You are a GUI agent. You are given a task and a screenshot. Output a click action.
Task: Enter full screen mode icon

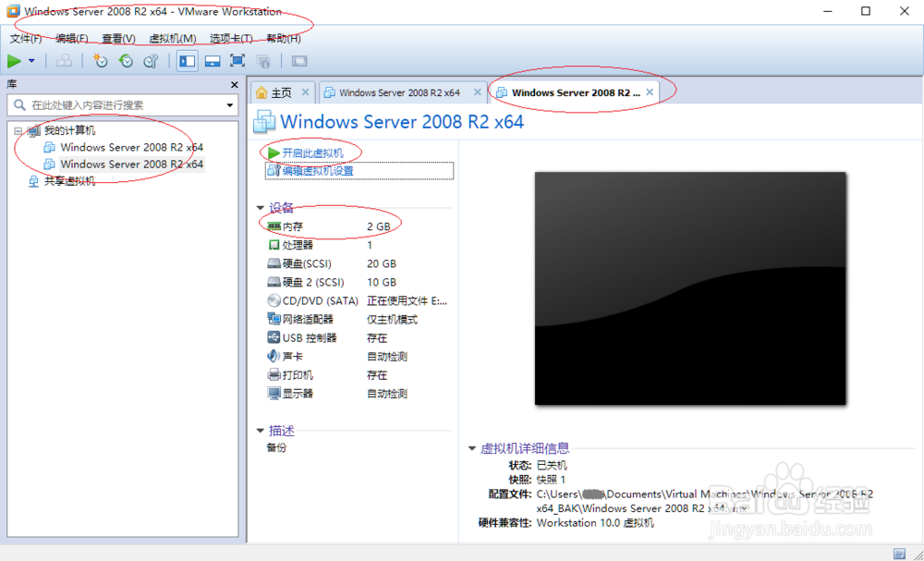pos(237,61)
